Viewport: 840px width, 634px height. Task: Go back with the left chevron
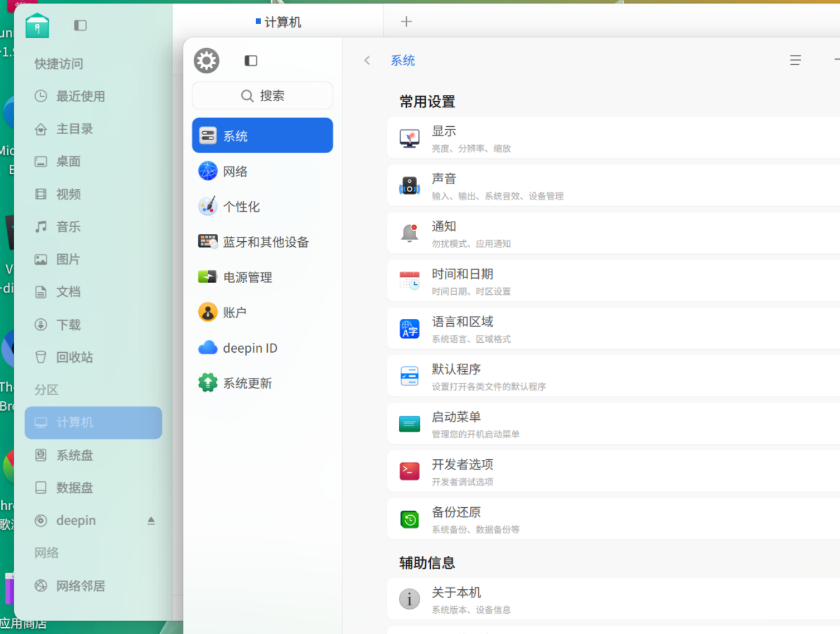click(367, 60)
